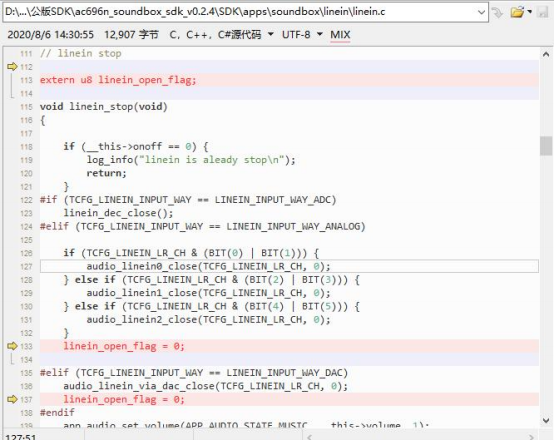
Task: Click the grayed-out save disk icon
Action: 542,12
